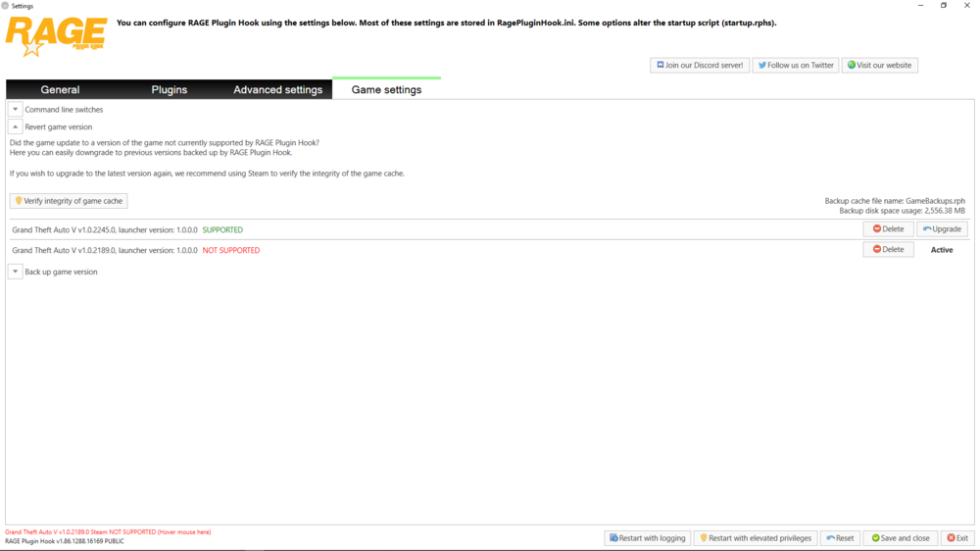Click the Backup disk space usage text
The width and height of the screenshot is (980, 551).
pos(902,211)
